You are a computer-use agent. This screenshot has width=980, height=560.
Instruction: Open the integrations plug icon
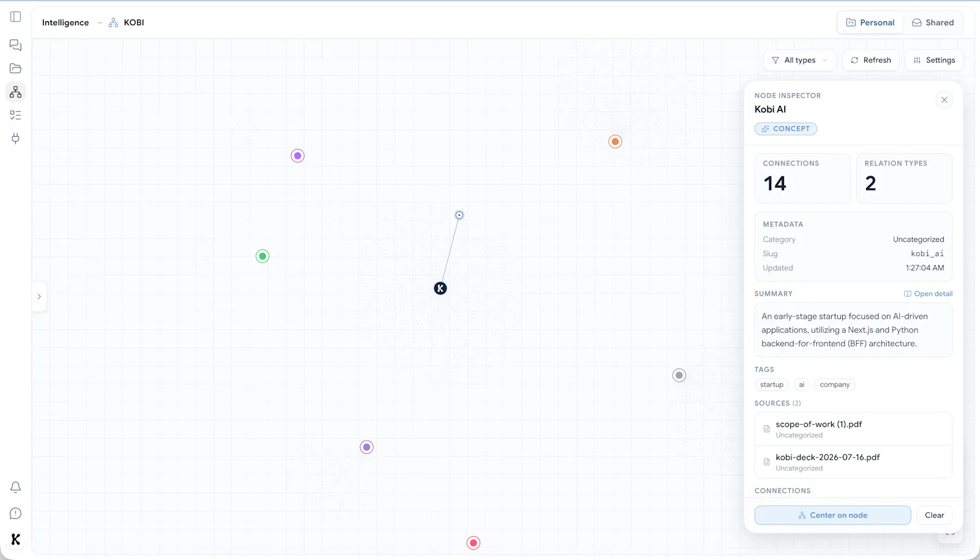pyautogui.click(x=16, y=138)
